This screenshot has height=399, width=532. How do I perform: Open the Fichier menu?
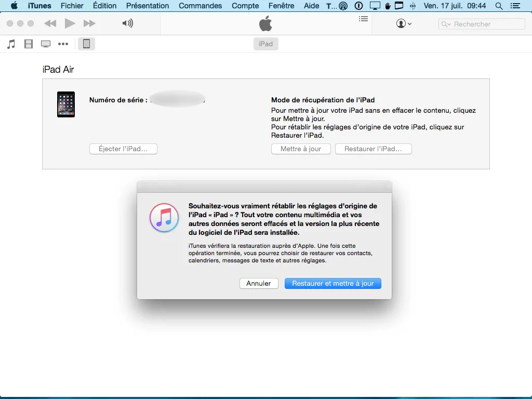click(72, 6)
